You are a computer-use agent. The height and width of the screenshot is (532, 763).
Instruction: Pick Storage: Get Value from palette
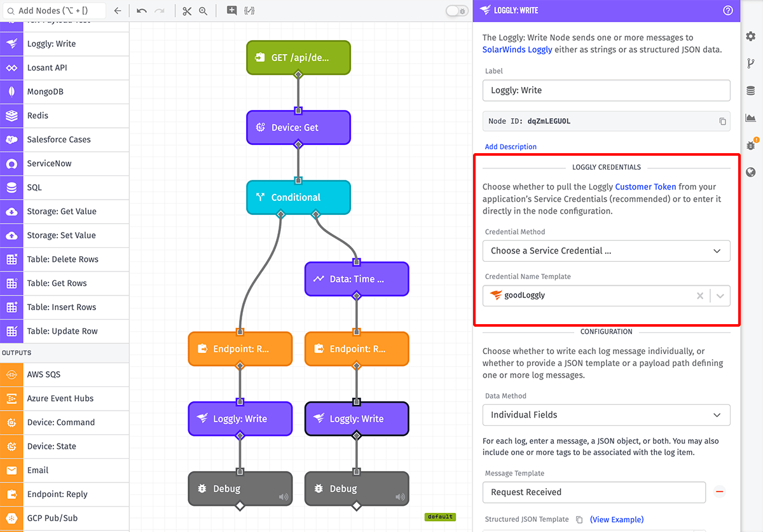pos(64,212)
